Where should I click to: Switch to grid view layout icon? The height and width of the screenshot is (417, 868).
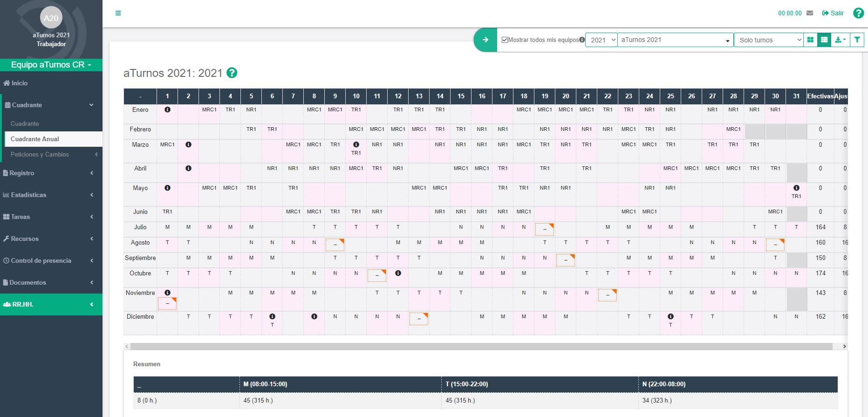[x=810, y=40]
